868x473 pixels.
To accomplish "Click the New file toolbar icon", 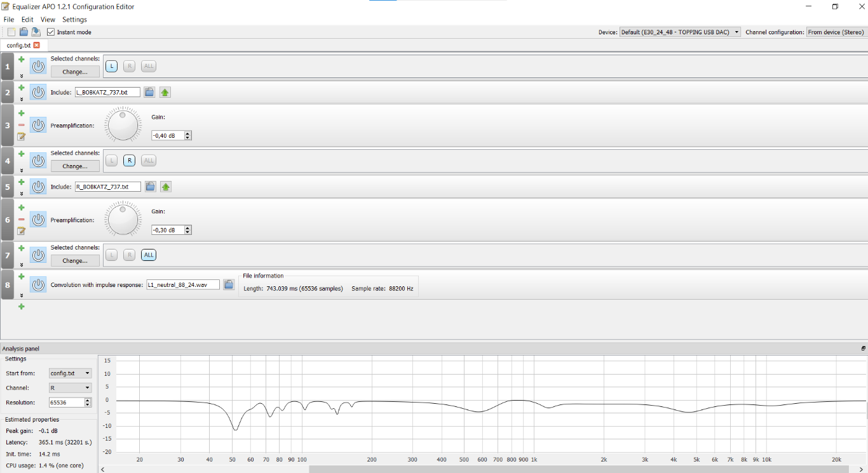I will [11, 32].
